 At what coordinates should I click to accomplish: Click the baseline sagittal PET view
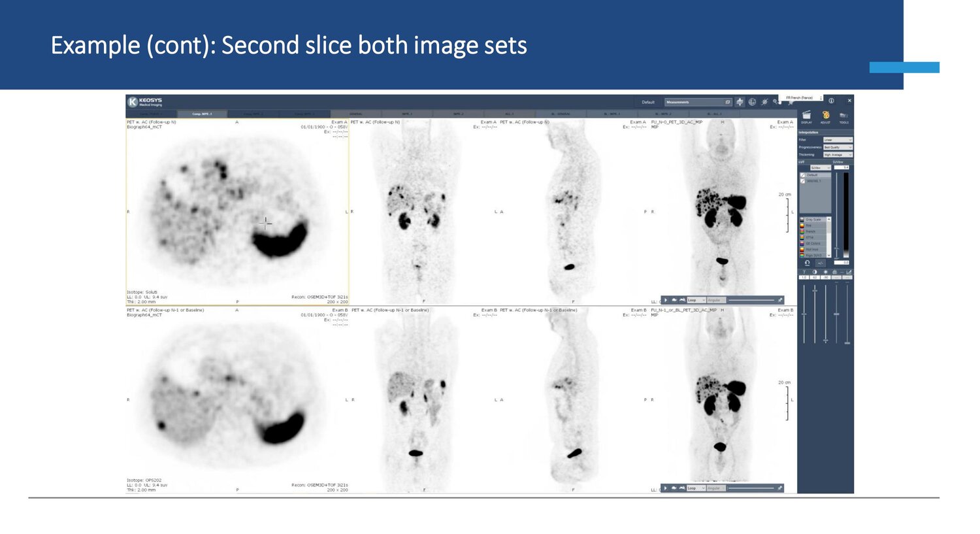(572, 399)
